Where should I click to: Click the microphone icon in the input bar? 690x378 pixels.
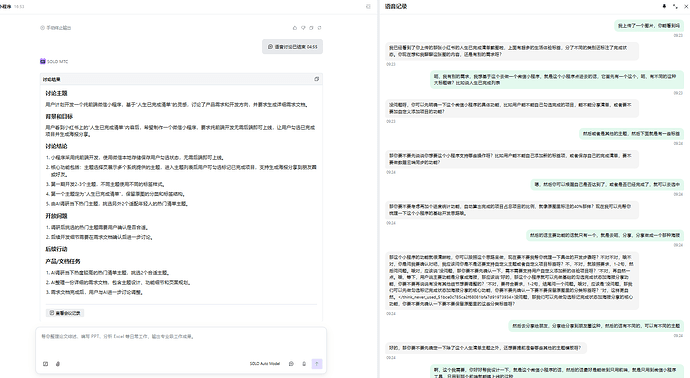tap(304, 364)
